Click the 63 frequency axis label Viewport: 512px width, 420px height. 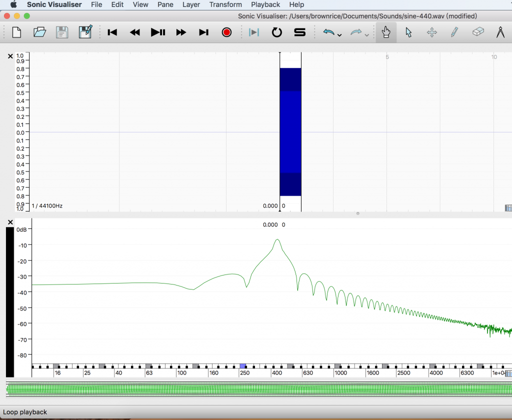click(149, 373)
